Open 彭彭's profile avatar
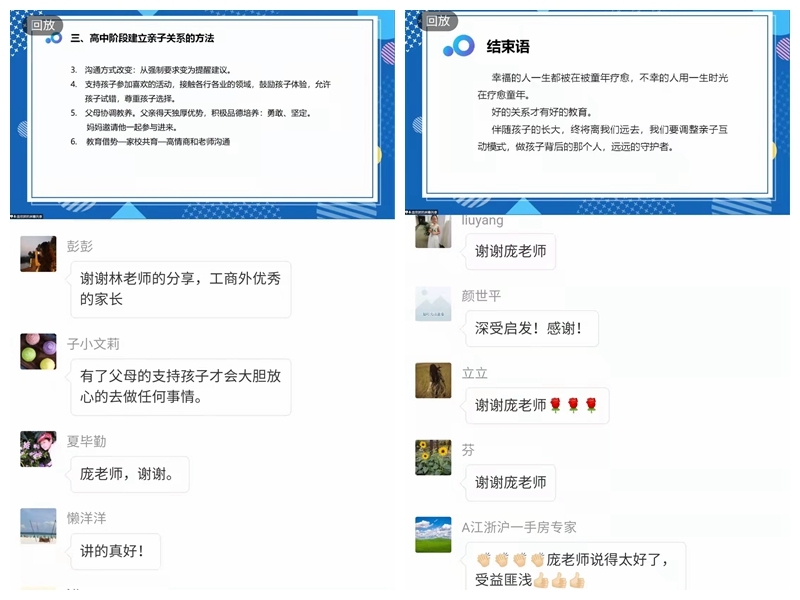Viewport: 800px width, 600px height. 38,254
